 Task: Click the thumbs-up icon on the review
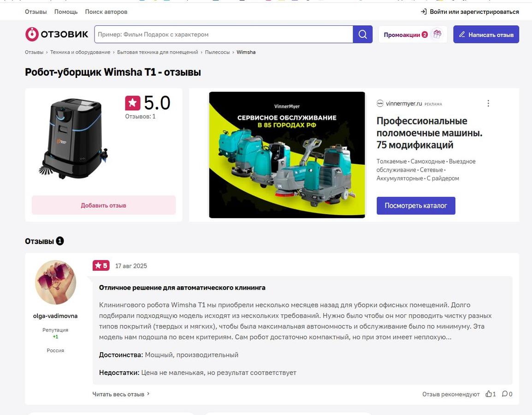pyautogui.click(x=489, y=394)
